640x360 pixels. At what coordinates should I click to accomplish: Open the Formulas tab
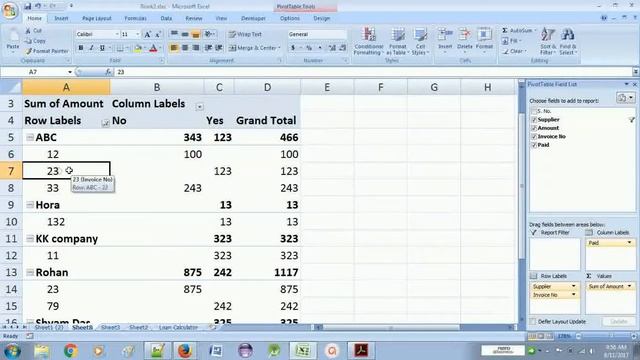(x=136, y=18)
